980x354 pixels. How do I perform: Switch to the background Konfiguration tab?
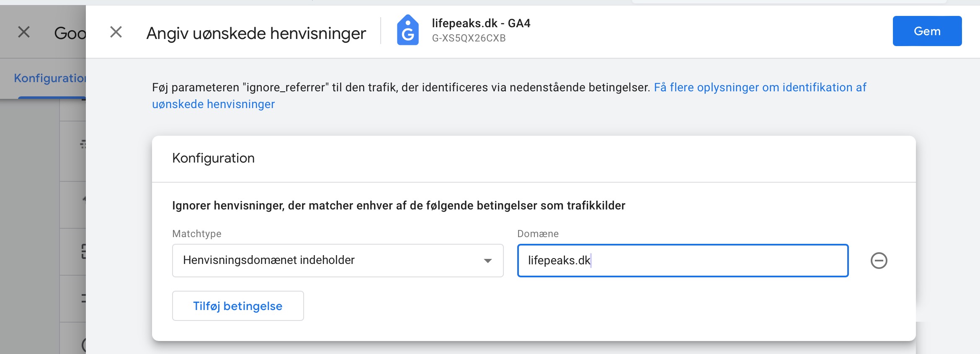pos(49,78)
